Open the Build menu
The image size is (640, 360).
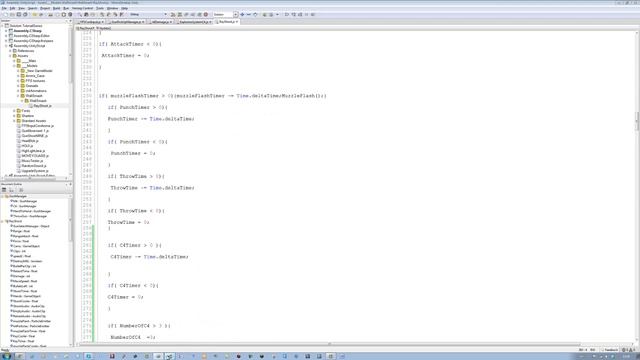pyautogui.click(x=56, y=8)
